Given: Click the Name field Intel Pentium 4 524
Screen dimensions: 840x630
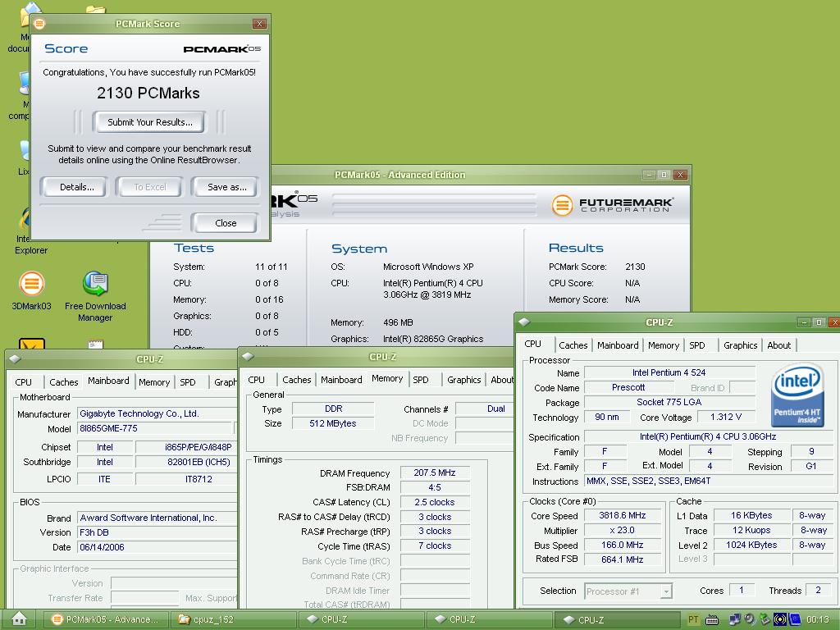Looking at the screenshot, I should 669,372.
